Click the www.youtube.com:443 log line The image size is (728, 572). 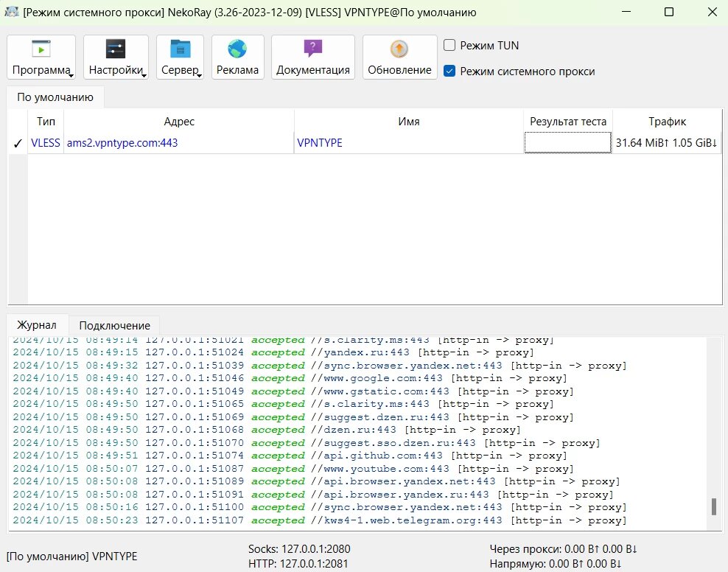(x=293, y=469)
